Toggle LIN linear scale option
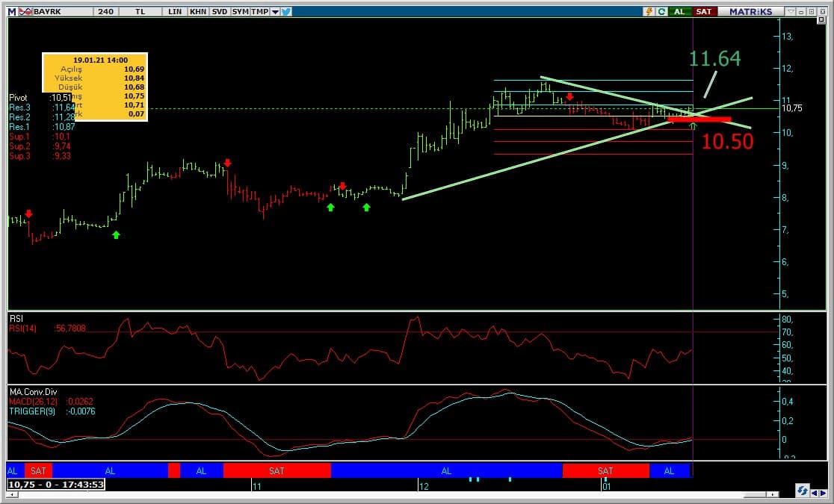The image size is (834, 504). [x=175, y=12]
